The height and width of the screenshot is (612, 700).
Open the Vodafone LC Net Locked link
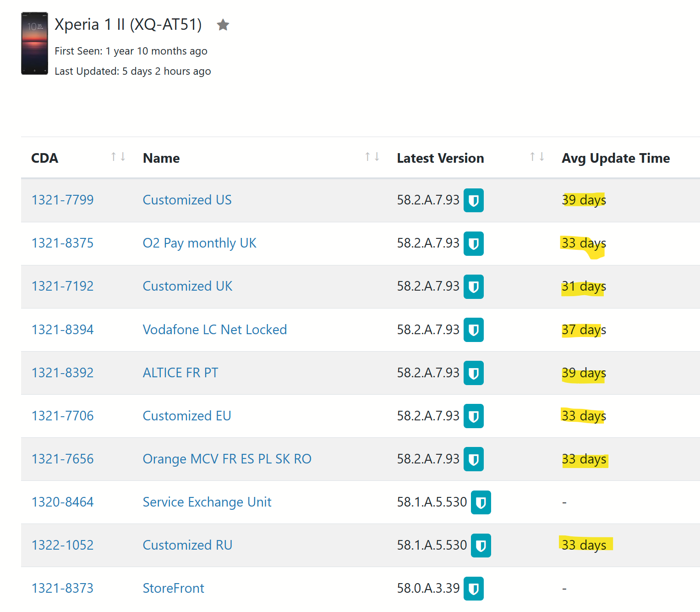coord(214,330)
